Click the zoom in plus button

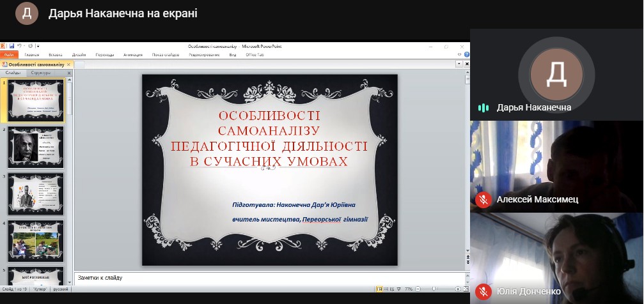click(457, 289)
